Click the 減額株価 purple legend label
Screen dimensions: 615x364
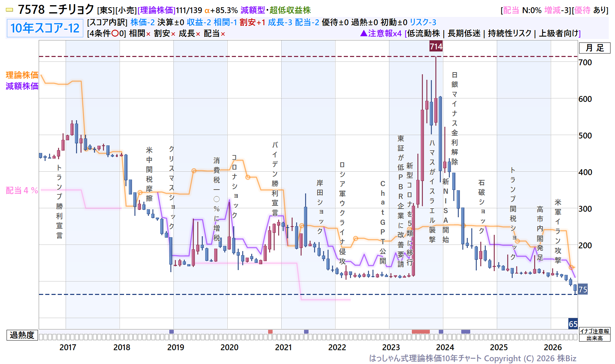[x=22, y=86]
